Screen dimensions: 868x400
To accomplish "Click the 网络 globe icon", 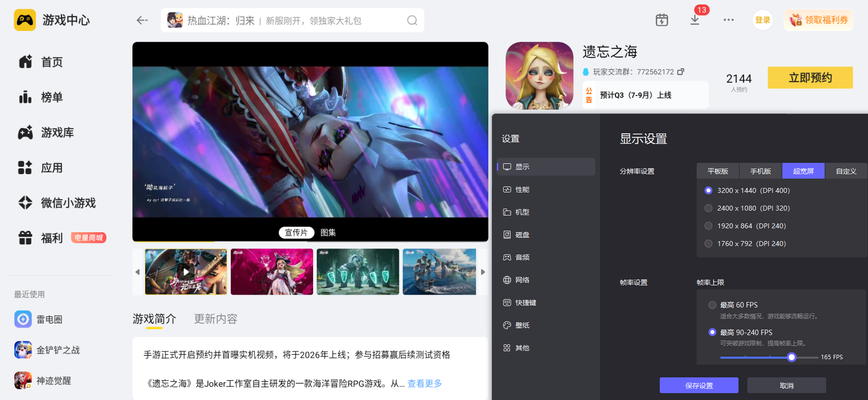I will click(x=507, y=280).
